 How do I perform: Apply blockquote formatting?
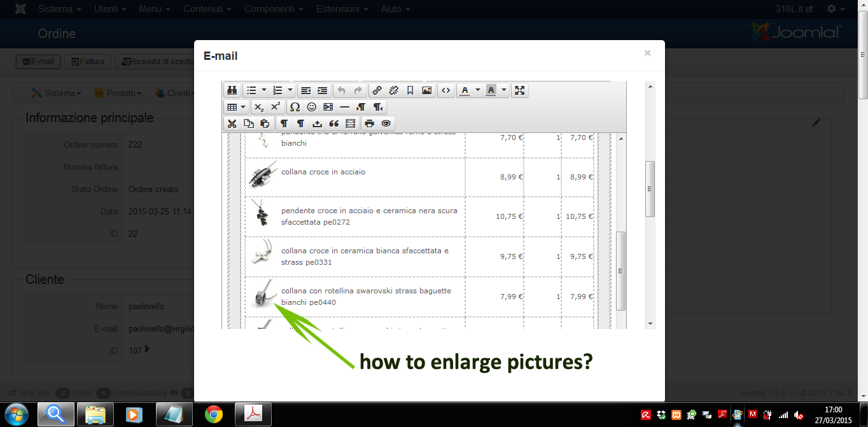[333, 123]
